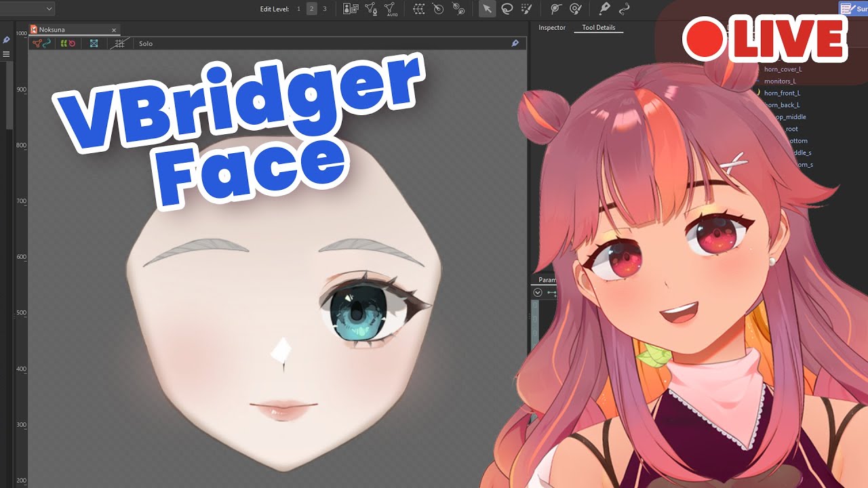Toggle Solo display mode
Viewport: 868px width, 488px height.
[x=146, y=43]
